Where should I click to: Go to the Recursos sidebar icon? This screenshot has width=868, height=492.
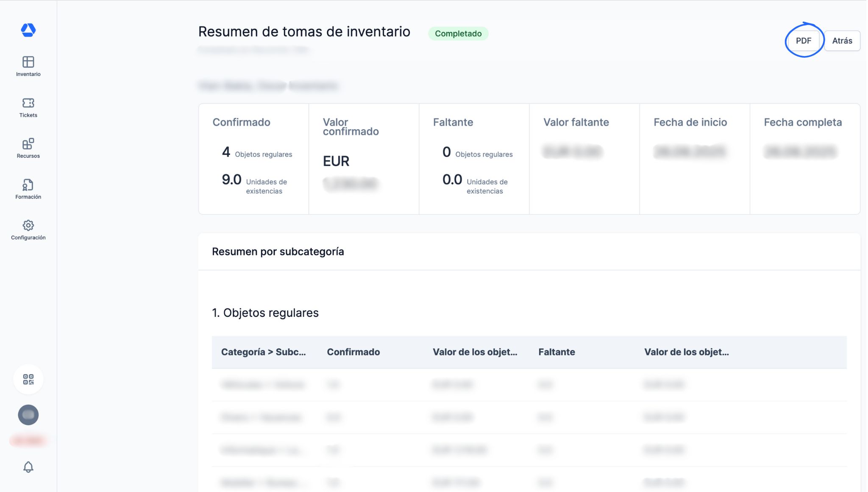click(x=28, y=144)
